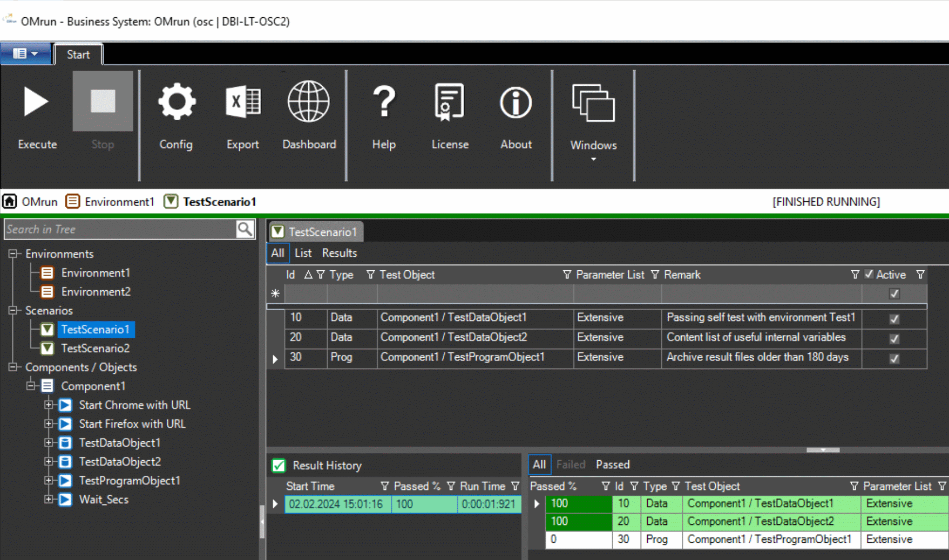Select the Passed tab in results panel
The height and width of the screenshot is (560, 949).
[x=613, y=465]
